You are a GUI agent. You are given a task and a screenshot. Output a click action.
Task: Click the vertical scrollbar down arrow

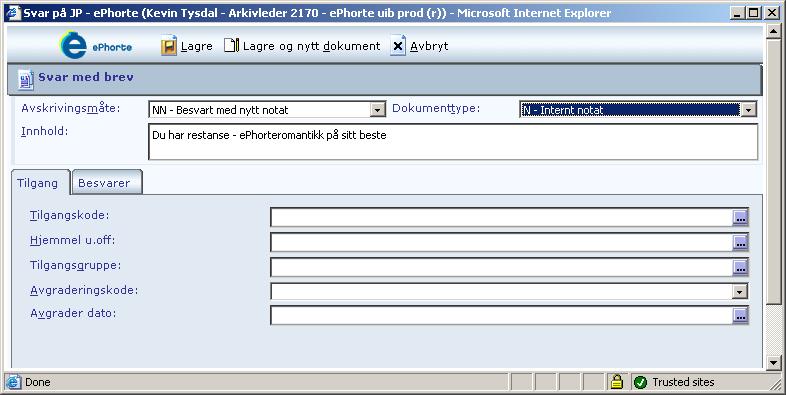[773, 362]
